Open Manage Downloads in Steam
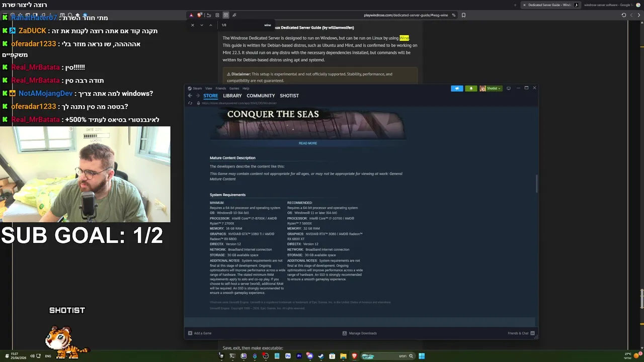The image size is (644, 362). click(x=359, y=333)
